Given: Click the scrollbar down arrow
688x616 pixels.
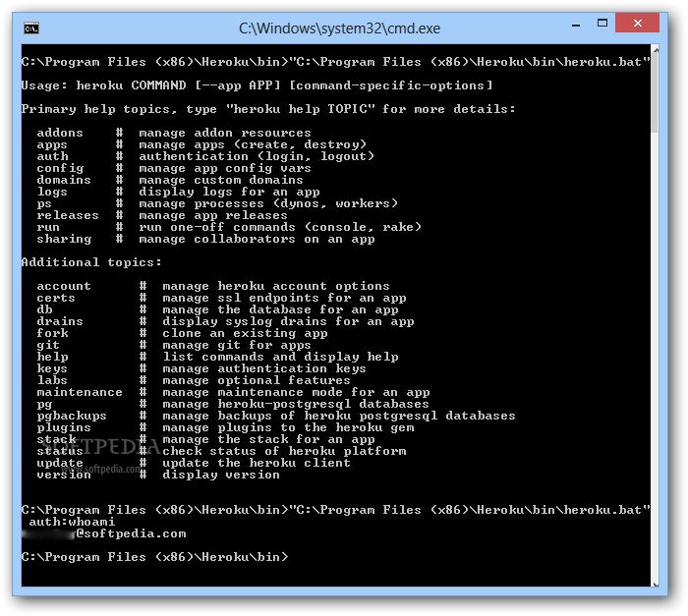Looking at the screenshot, I should tap(656, 584).
